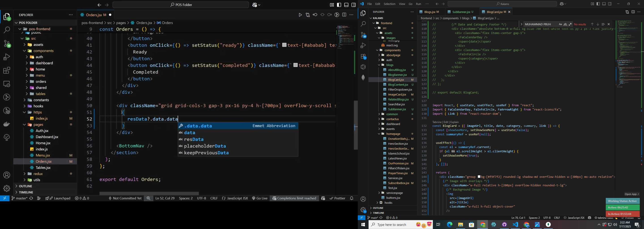Click master branch in POS status bar
The height and width of the screenshot is (229, 644).
(x=19, y=198)
